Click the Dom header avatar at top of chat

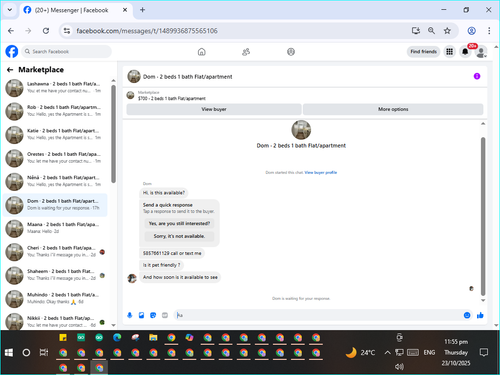tap(134, 76)
